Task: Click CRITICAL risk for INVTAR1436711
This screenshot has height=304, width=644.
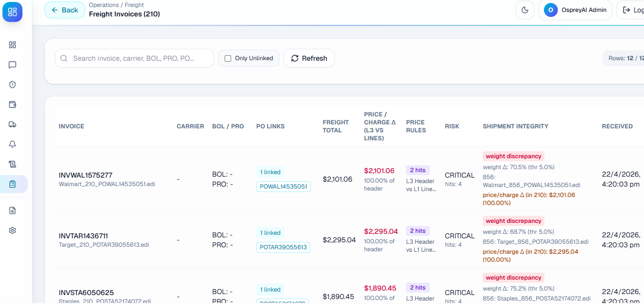Action: coord(460,236)
